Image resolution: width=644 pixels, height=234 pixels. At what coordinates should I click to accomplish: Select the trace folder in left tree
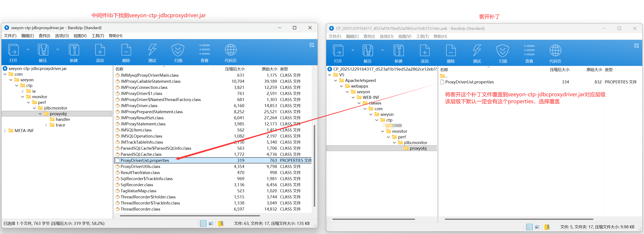(60, 125)
